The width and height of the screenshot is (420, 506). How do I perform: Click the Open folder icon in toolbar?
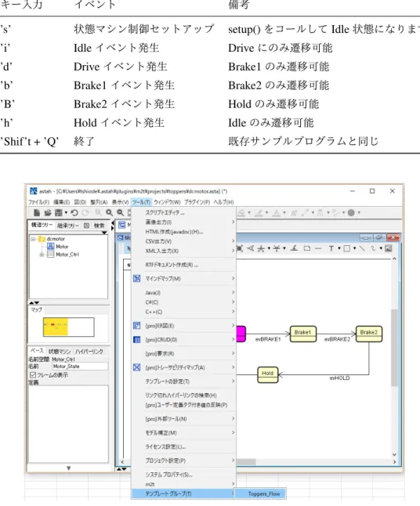(x=48, y=213)
